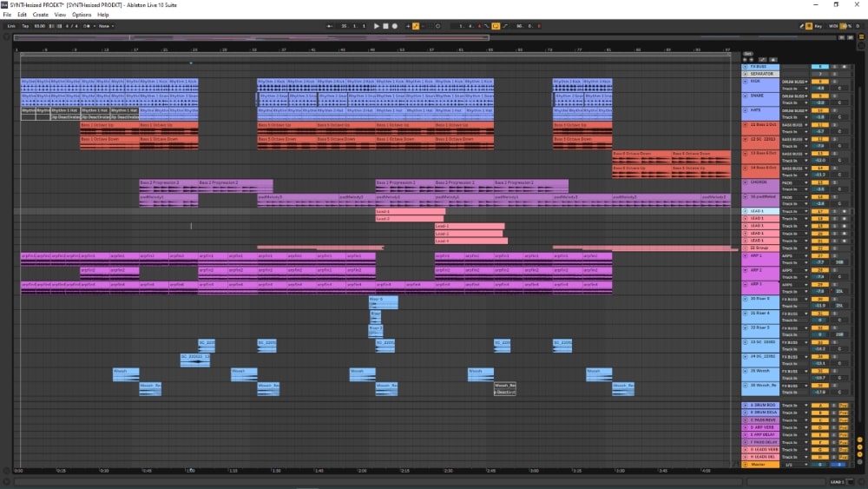Open the Create menu
This screenshot has height=489, width=868.
41,15
